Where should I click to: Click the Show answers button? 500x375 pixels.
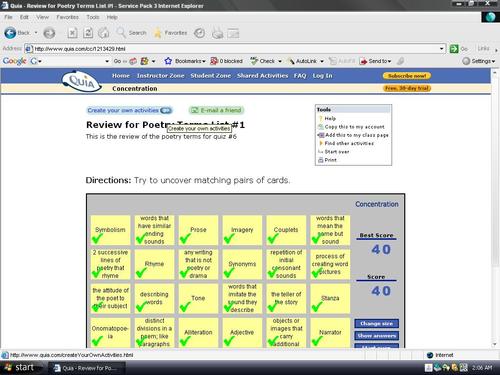pos(376,336)
